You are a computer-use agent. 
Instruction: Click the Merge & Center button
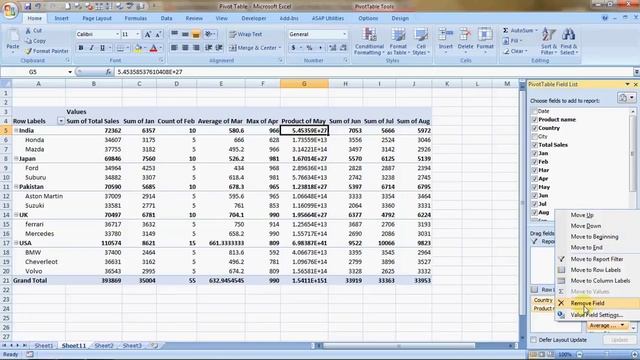click(255, 48)
